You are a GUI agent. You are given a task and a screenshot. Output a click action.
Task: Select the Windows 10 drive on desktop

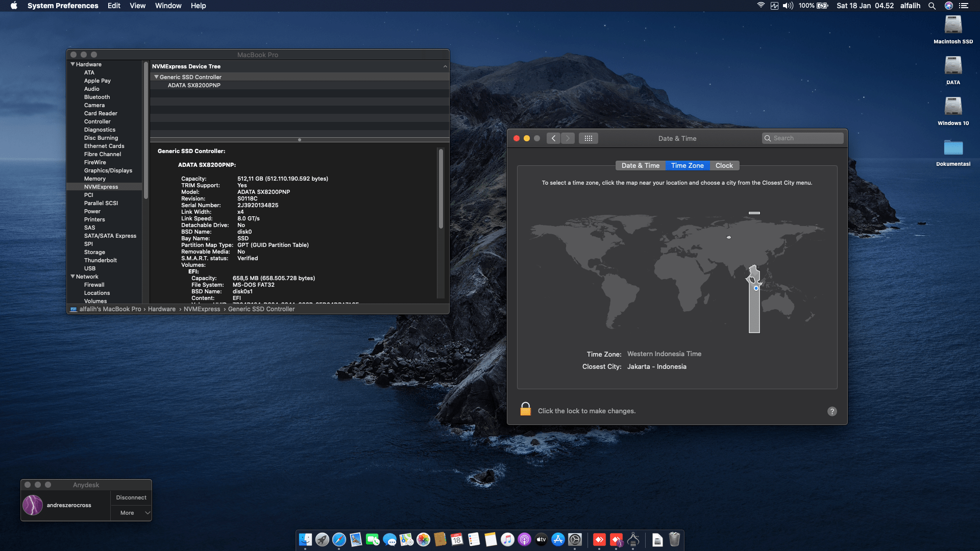pos(953,112)
